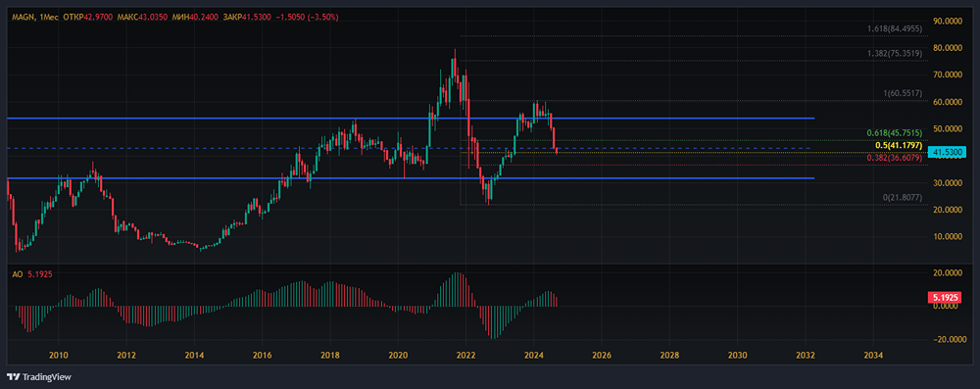This screenshot has height=389, width=980.
Task: Select the MAGN, 1Мес symbol title
Action: coord(35,18)
